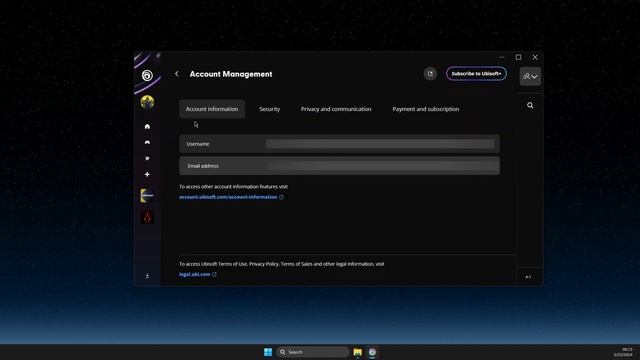640x360 pixels.
Task: Open File Explorer from the taskbar
Action: coord(358,352)
